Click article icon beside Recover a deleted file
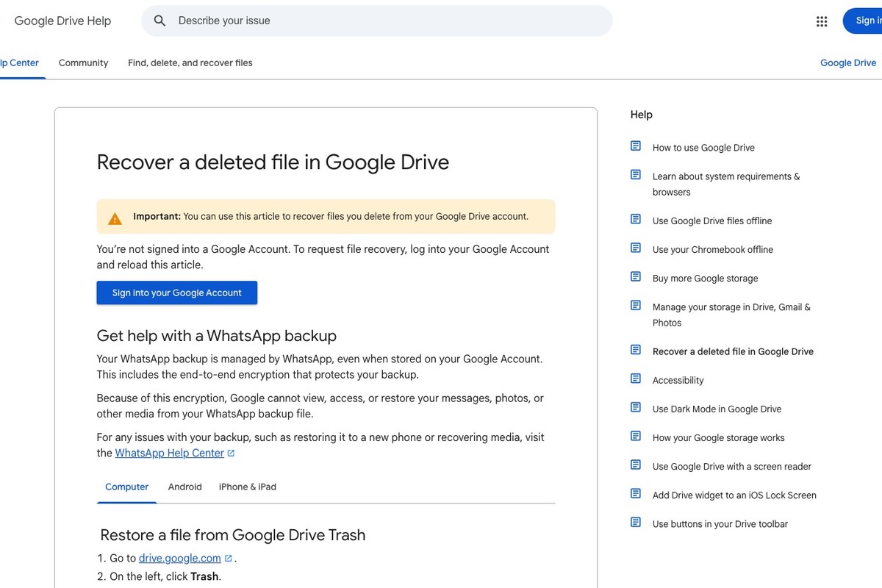This screenshot has width=882, height=588. pos(636,350)
